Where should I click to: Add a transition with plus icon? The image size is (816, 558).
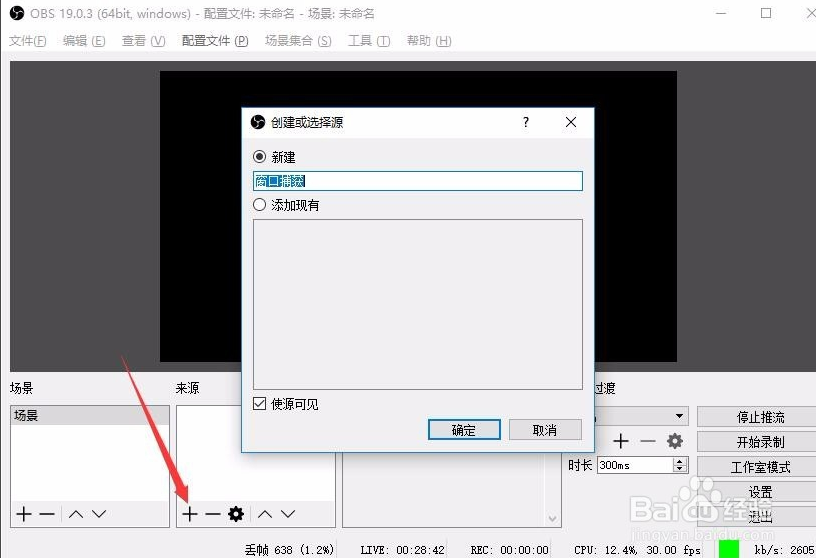620,441
